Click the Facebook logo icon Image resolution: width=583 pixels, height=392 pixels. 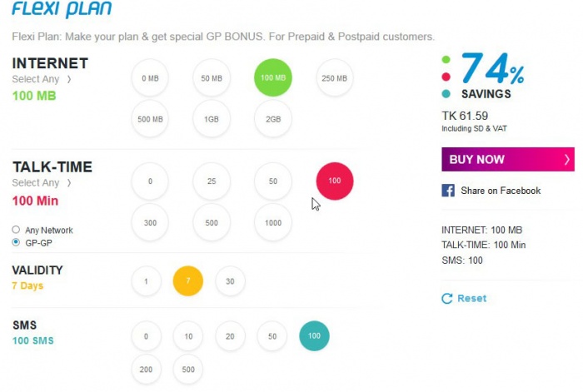pos(448,191)
